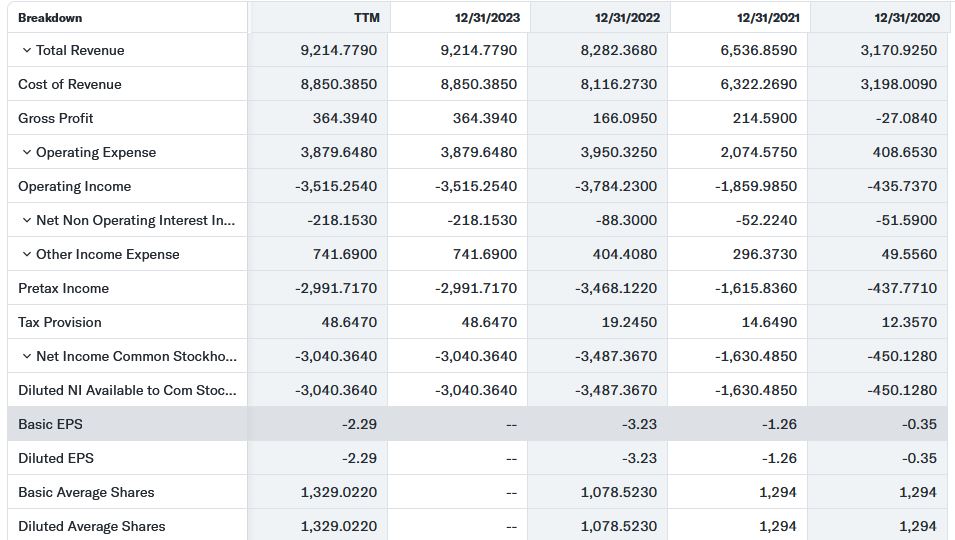The image size is (955, 540).
Task: Select the 12/31/2021 column header
Action: 767,18
